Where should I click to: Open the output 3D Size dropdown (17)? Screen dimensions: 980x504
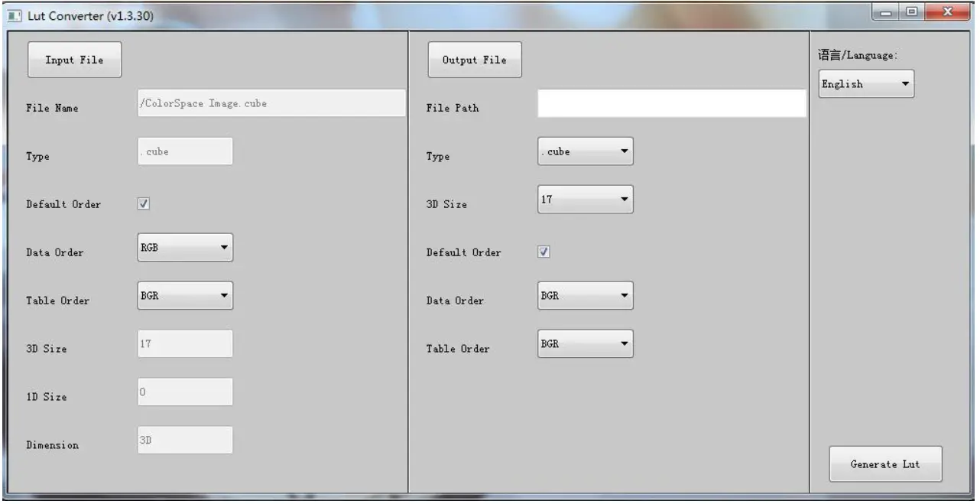click(x=586, y=200)
